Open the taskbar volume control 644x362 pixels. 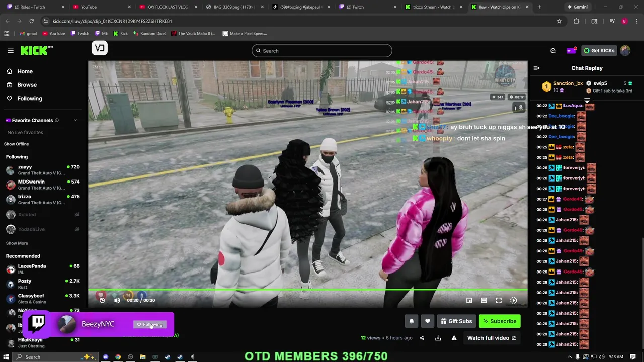pos(602,357)
